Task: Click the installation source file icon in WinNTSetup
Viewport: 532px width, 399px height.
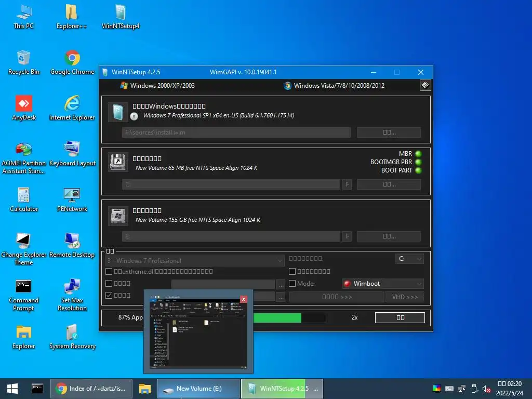Action: (x=118, y=112)
